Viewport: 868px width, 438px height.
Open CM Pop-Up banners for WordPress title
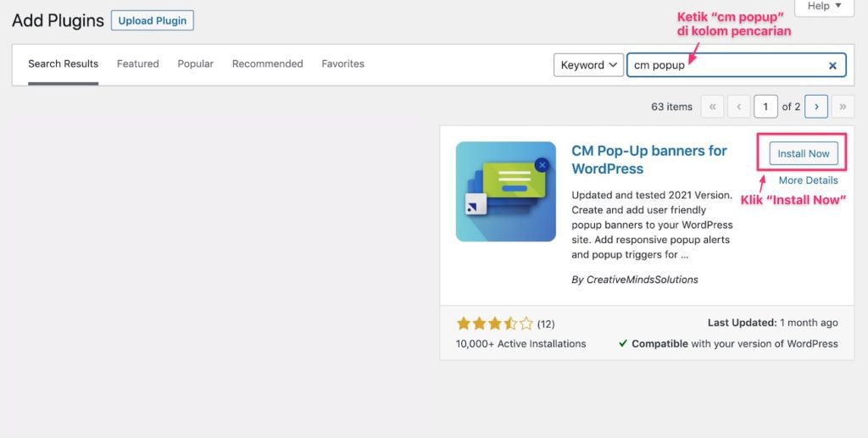tap(649, 159)
